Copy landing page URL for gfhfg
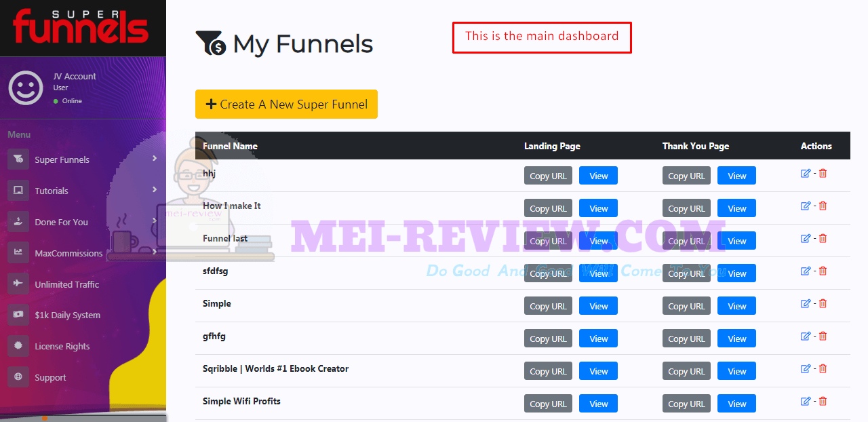This screenshot has height=422, width=868. tap(548, 339)
